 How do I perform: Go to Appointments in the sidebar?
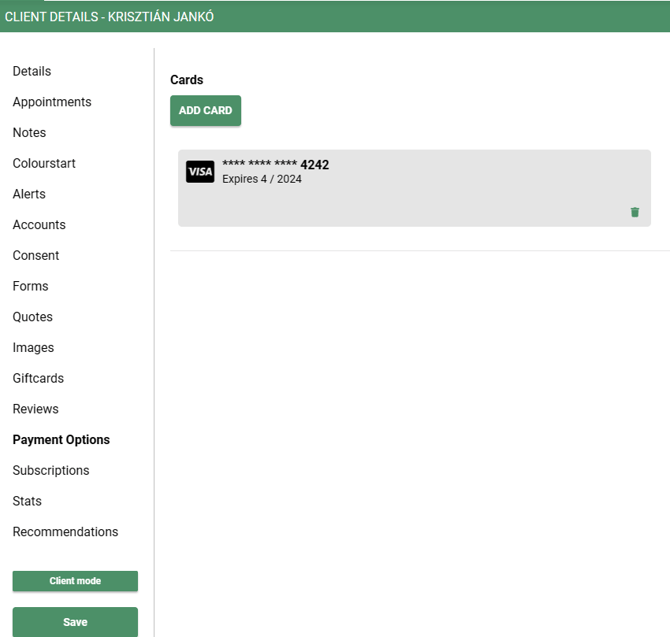pos(52,102)
